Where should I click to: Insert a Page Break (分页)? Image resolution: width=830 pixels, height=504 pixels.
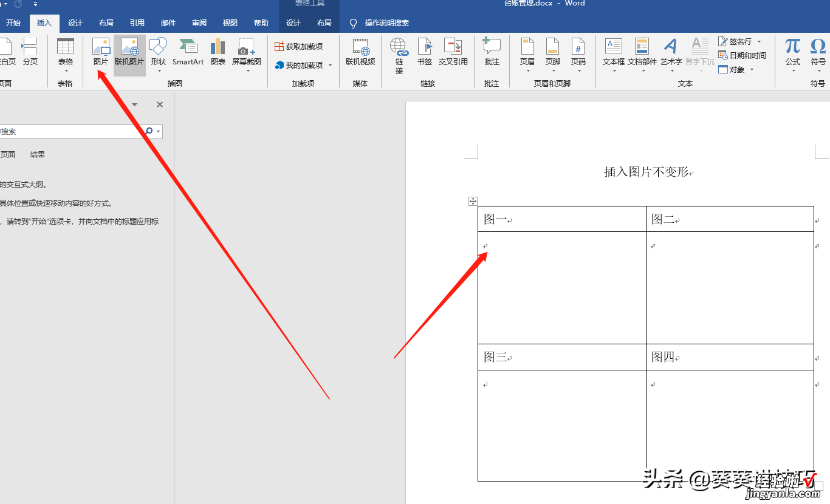[x=30, y=52]
